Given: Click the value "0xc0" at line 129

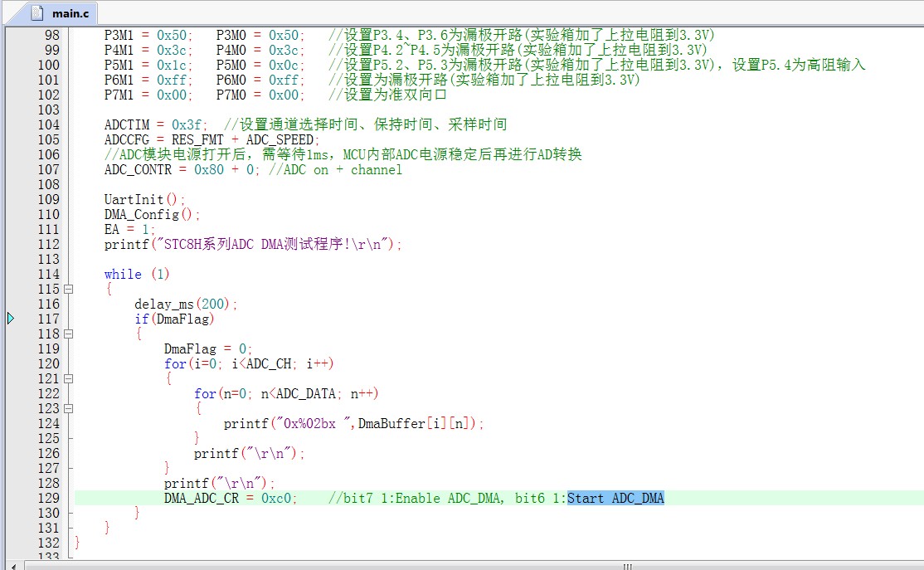Looking at the screenshot, I should coord(276,498).
